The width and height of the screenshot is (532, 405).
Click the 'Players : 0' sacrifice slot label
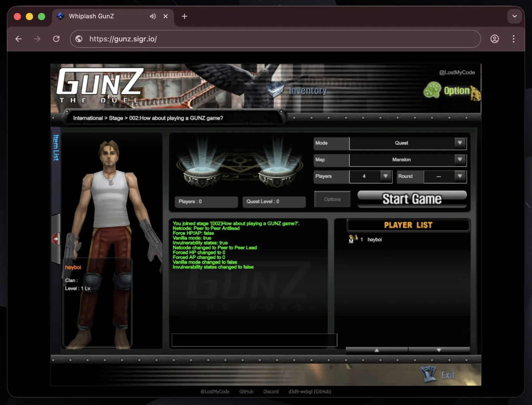tap(206, 202)
